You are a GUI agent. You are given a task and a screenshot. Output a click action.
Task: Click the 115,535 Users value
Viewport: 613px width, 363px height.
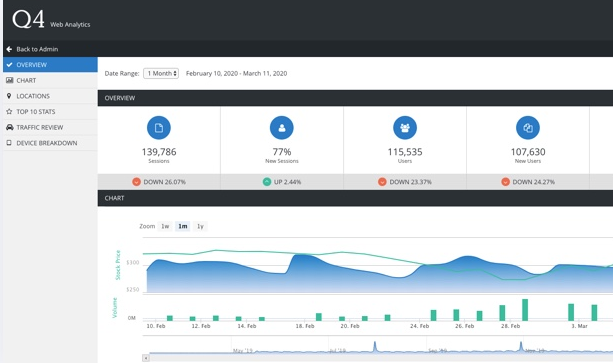pyautogui.click(x=405, y=152)
